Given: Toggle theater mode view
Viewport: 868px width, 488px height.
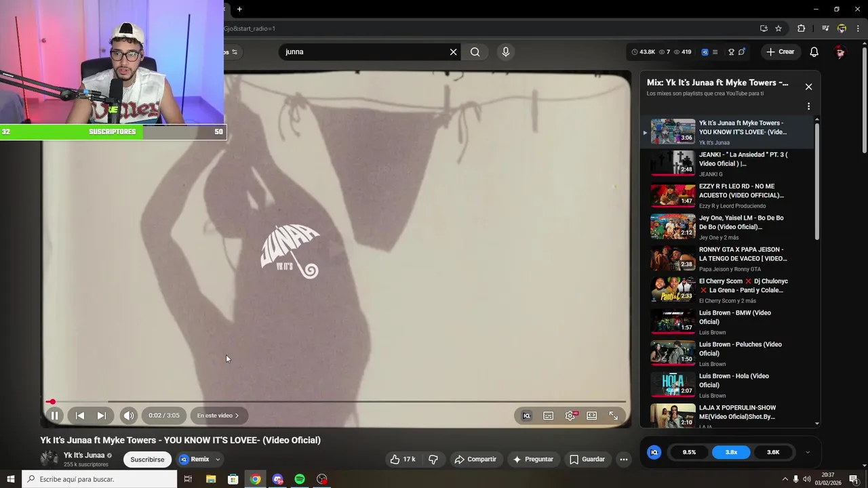Looking at the screenshot, I should click(592, 415).
